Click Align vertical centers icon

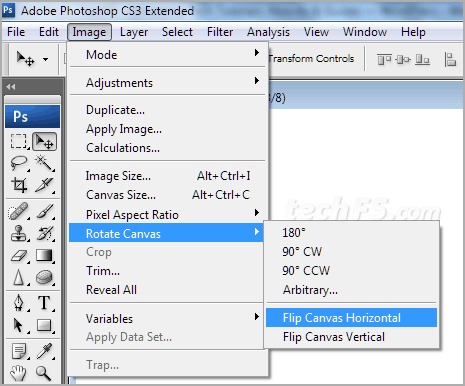click(403, 60)
